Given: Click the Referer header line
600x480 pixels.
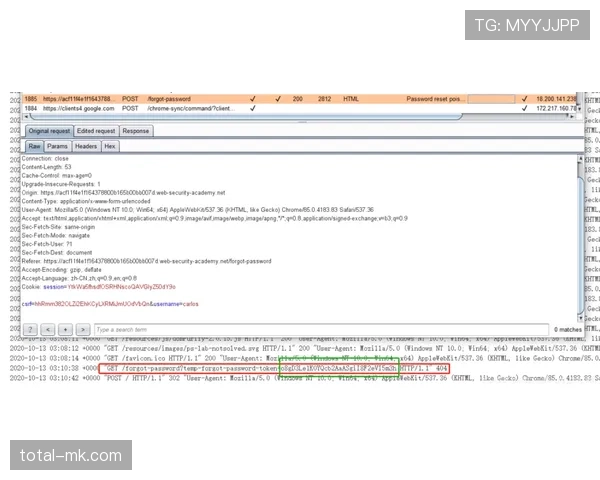Looking at the screenshot, I should click(147, 261).
